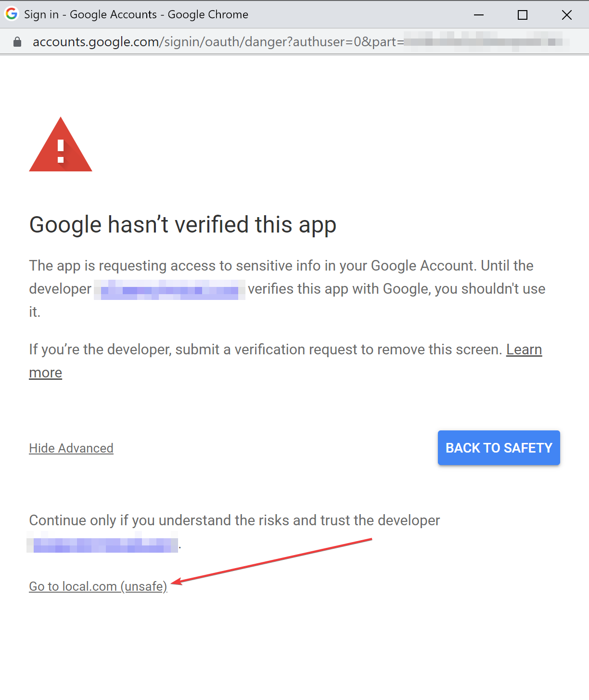Click the padlock site security icon
This screenshot has height=700, width=589.
point(17,42)
